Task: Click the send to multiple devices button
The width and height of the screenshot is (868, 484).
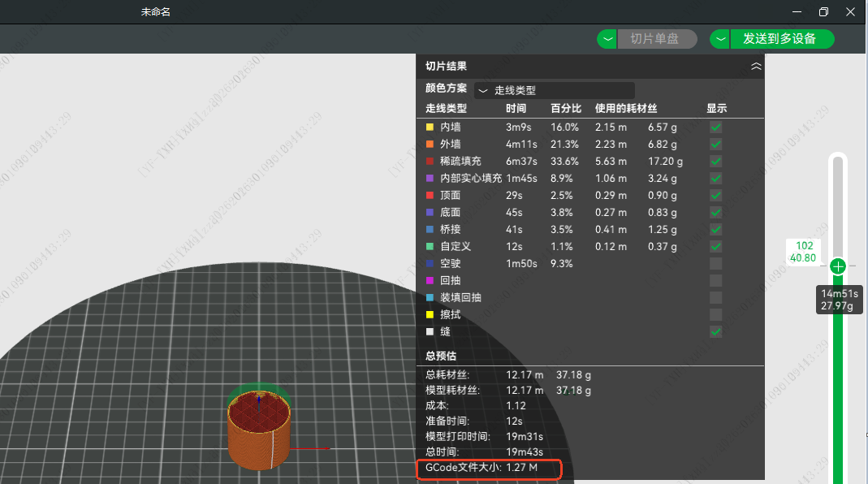Action: 779,39
